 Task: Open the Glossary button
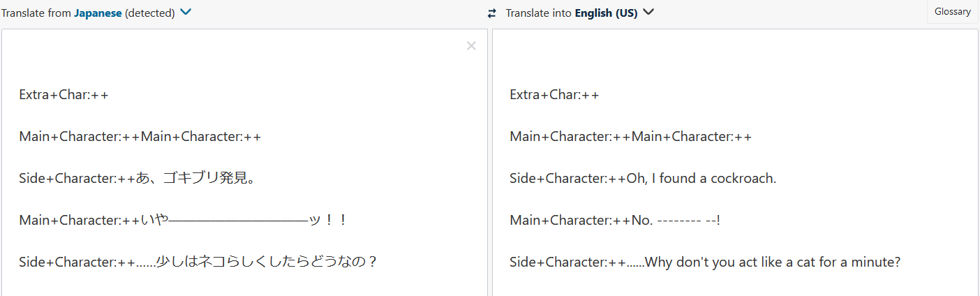pyautogui.click(x=952, y=12)
